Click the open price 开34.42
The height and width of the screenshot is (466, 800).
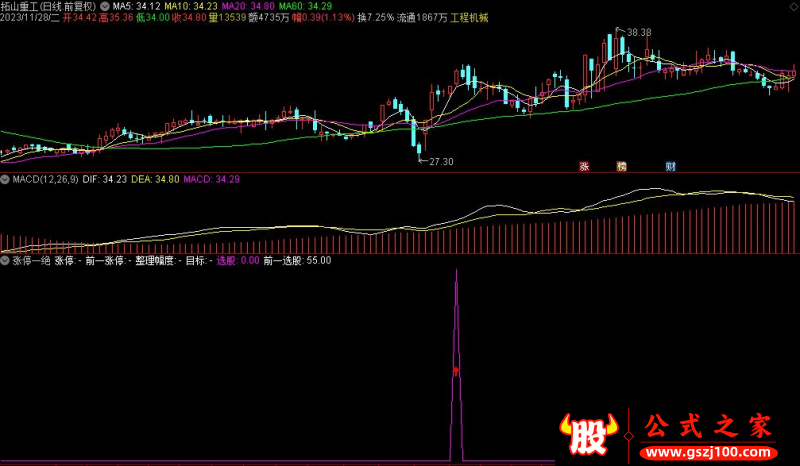coord(79,18)
